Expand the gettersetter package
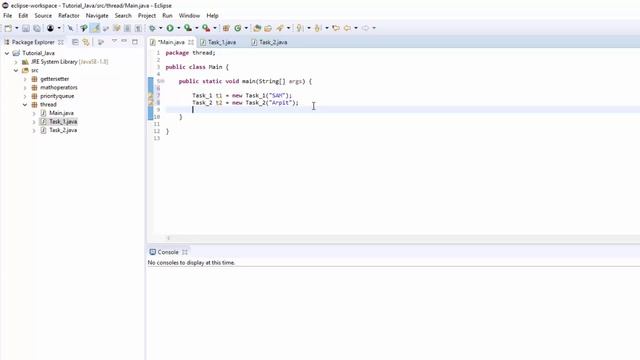The image size is (640, 360). 25,79
